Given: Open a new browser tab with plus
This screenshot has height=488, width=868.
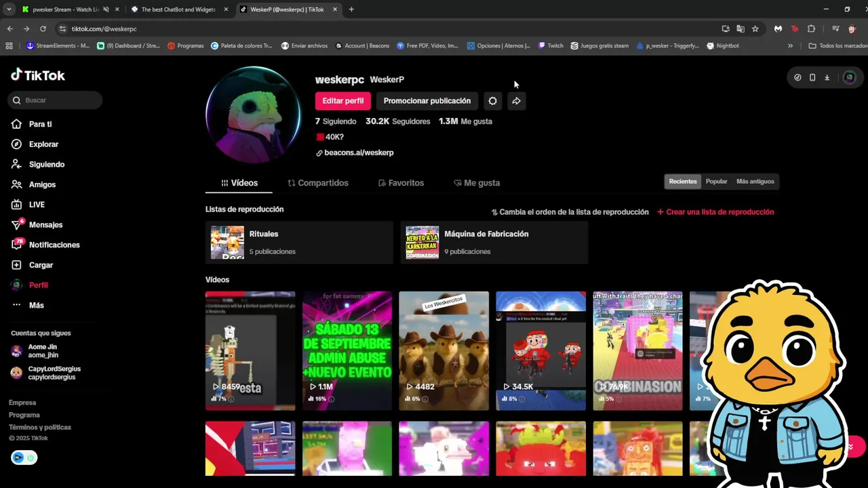Looking at the screenshot, I should point(351,9).
